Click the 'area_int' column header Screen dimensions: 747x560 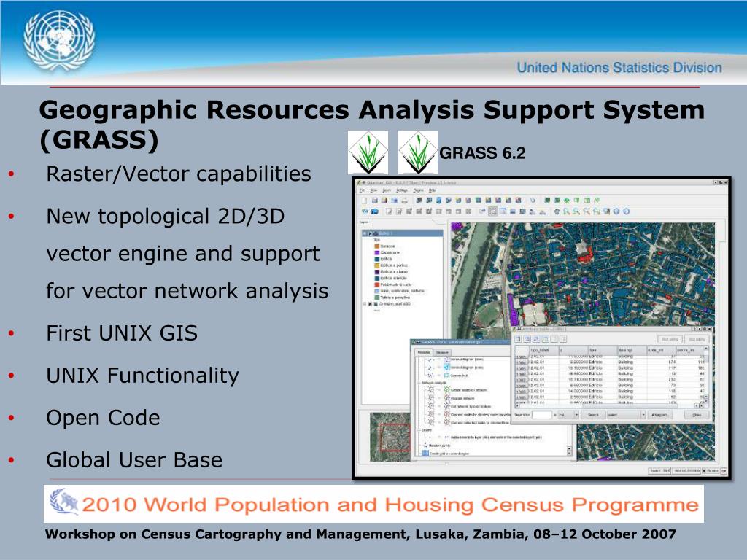click(x=660, y=351)
